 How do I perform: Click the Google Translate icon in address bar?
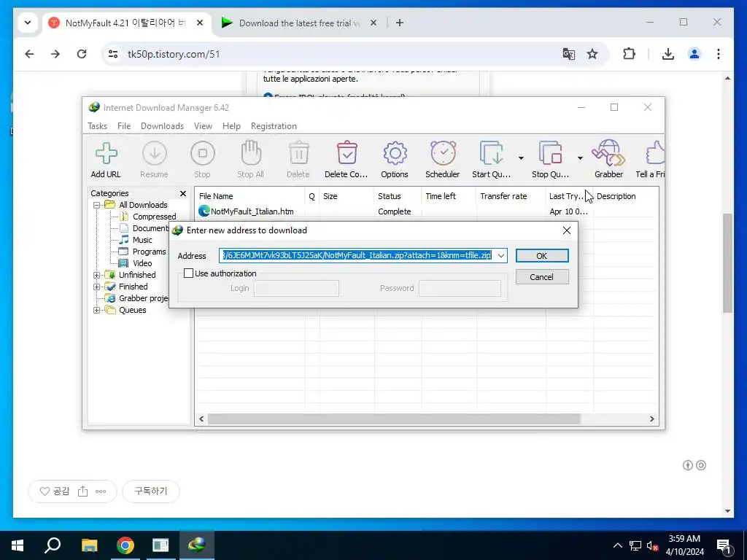pyautogui.click(x=569, y=54)
